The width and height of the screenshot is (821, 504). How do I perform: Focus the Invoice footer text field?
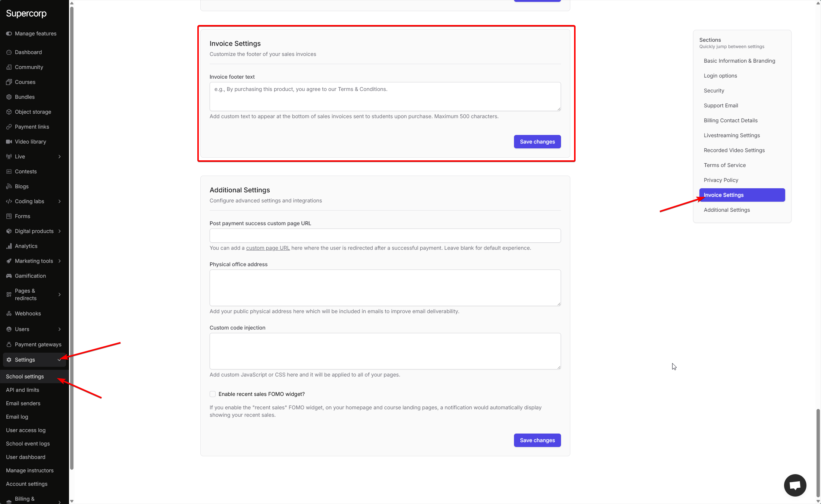[385, 97]
